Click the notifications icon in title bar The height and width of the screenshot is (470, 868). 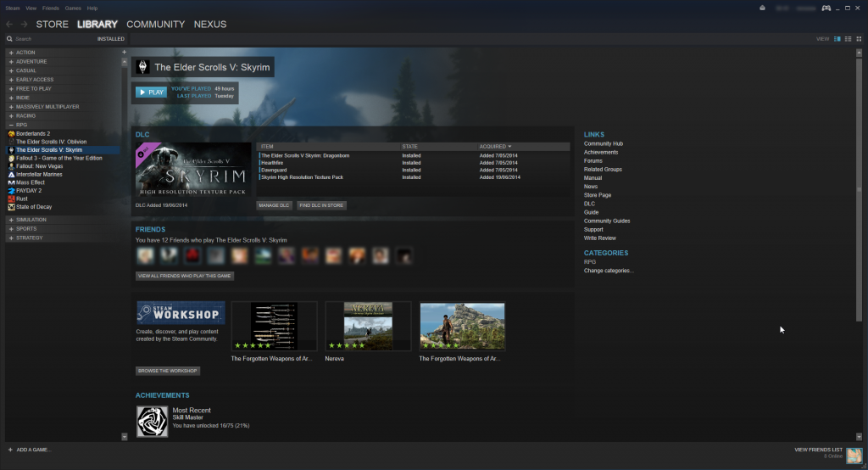(762, 8)
